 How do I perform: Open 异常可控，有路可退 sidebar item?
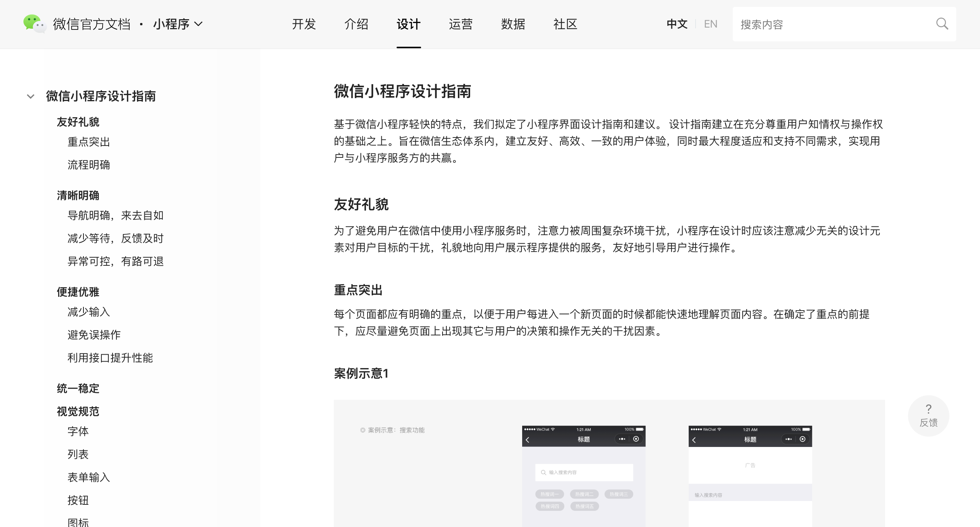pos(116,262)
